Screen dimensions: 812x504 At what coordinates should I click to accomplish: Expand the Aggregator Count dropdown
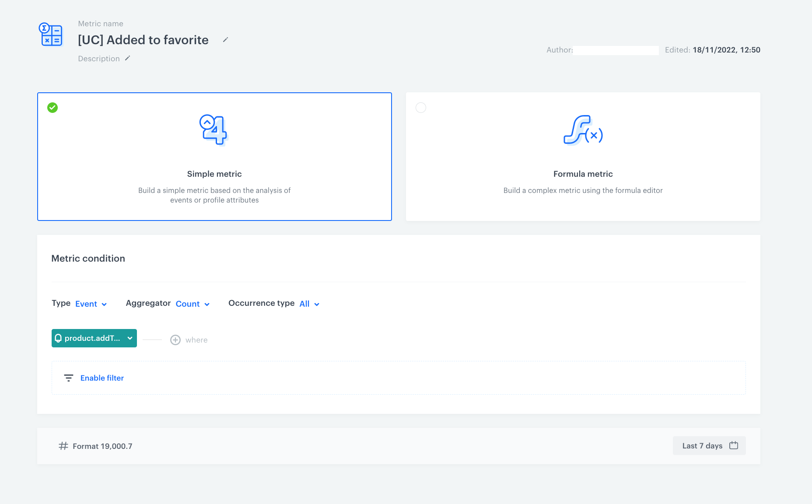tap(192, 304)
